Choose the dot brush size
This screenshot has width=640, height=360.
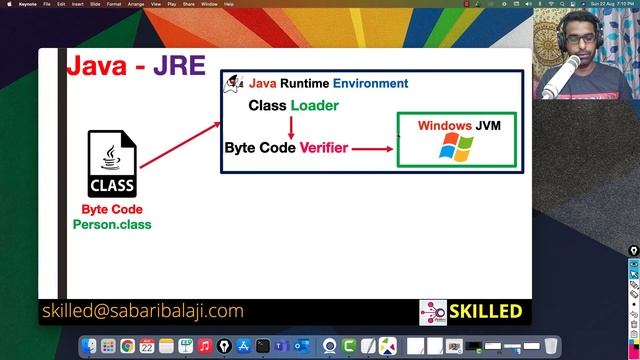[634, 304]
